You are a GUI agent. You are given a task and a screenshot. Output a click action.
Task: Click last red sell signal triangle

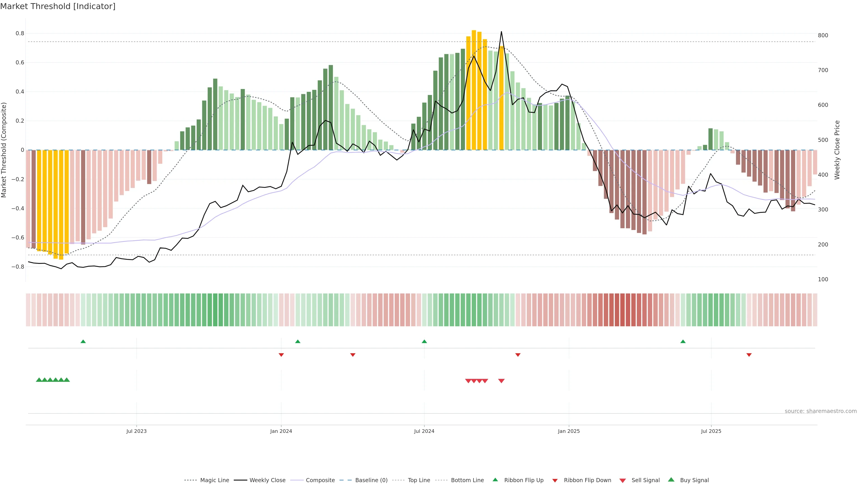501,381
